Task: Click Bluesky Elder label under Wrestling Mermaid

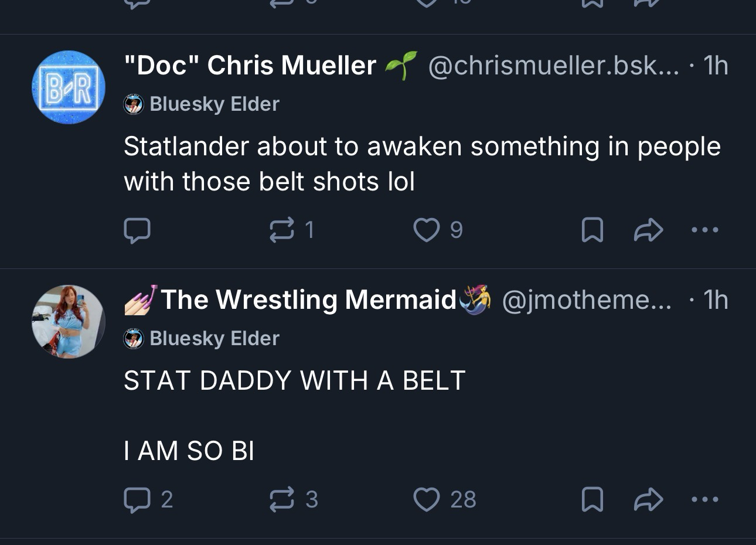Action: click(214, 339)
